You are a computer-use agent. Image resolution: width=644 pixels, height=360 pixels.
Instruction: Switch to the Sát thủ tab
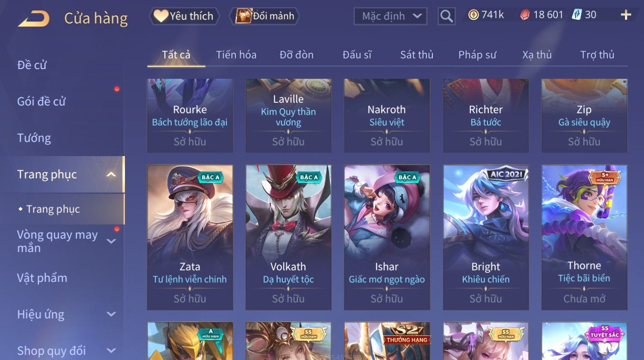tap(417, 55)
